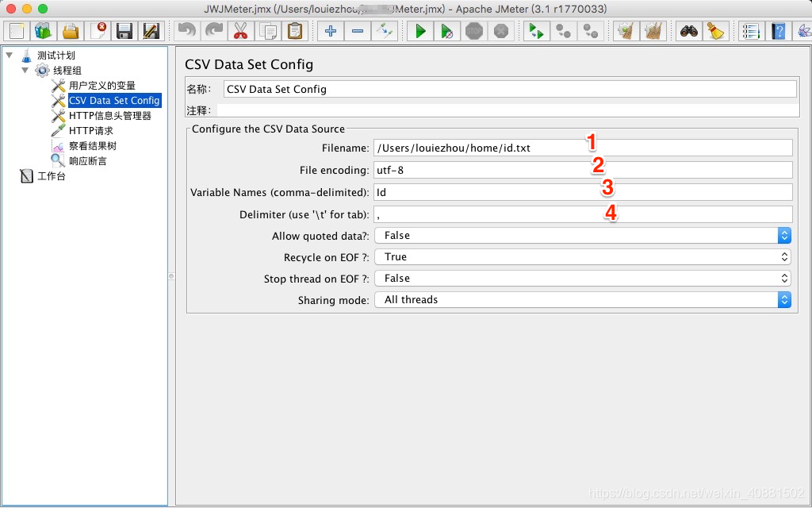Screen dimensions: 812x508
Task: Click the Open folder toolbar icon
Action: pos(71,31)
